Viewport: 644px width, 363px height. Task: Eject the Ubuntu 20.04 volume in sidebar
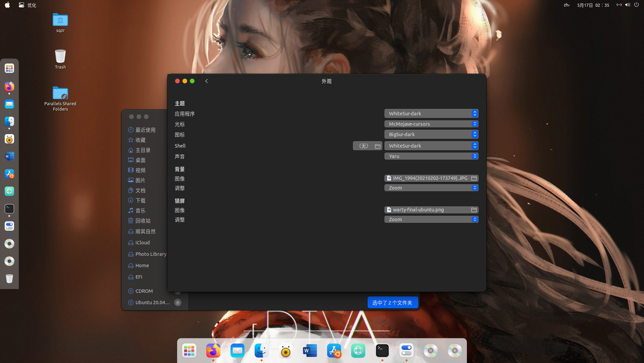click(178, 302)
